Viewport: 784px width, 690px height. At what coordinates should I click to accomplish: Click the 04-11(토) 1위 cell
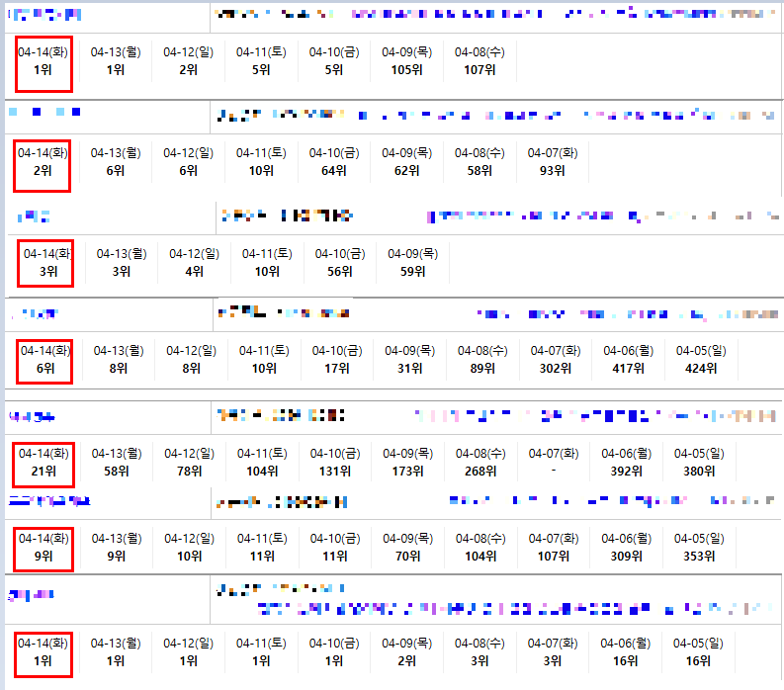click(261, 652)
